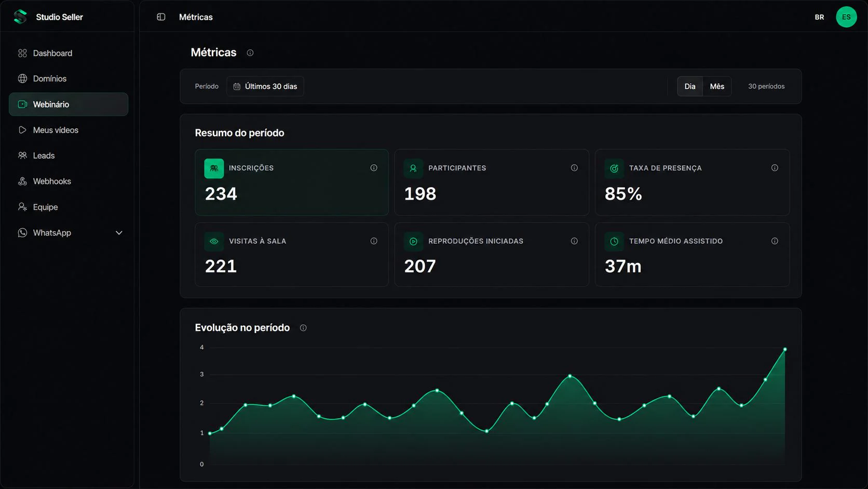
Task: Click the 30 períodos label
Action: (766, 86)
